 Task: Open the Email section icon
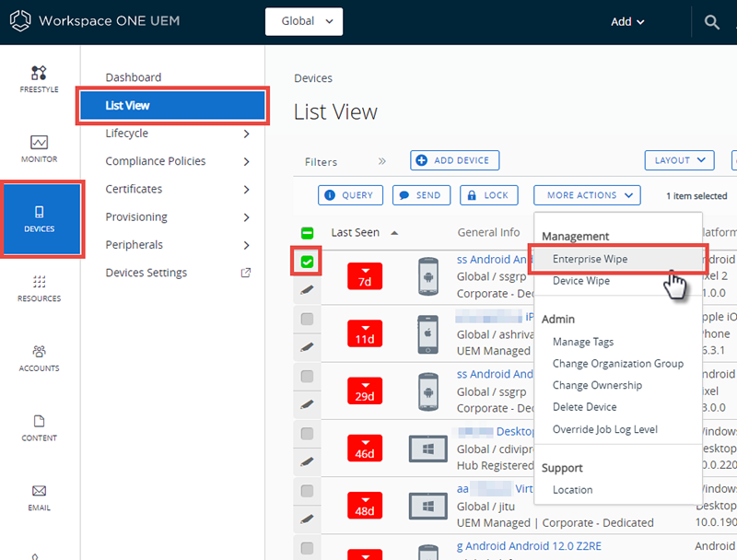[x=39, y=491]
